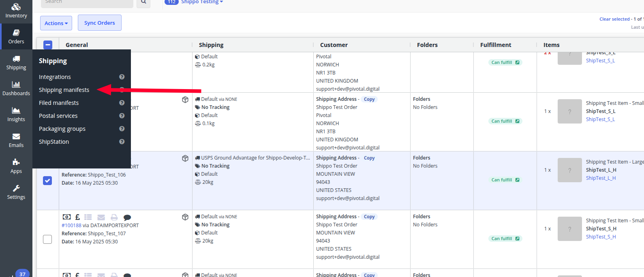Open the Inventory section in the sidebar
The image size is (644, 277).
[16, 11]
